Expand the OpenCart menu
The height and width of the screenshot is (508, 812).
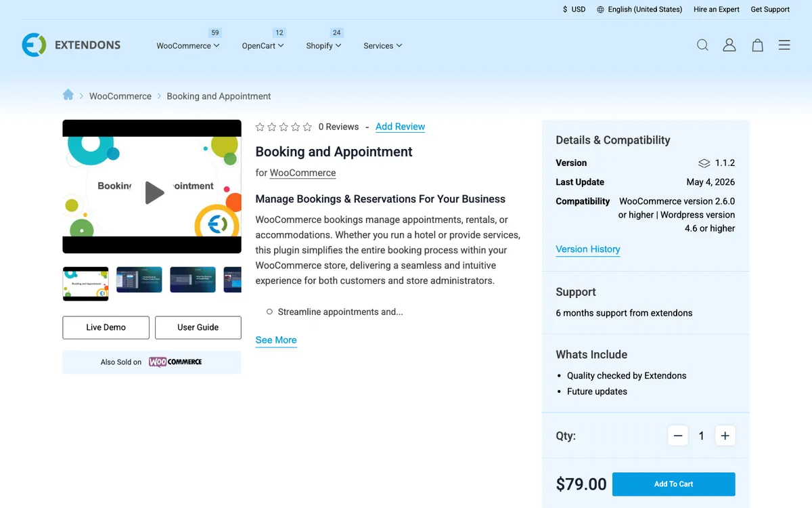(x=263, y=45)
